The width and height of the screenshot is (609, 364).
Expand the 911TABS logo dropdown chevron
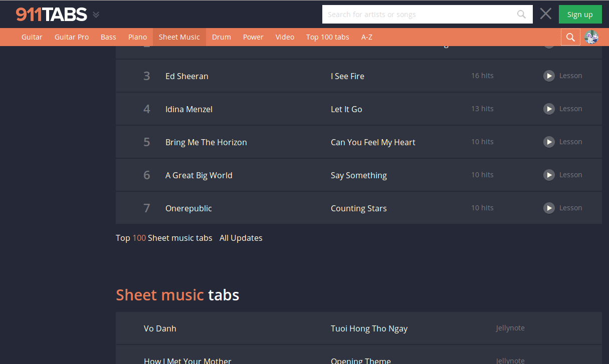point(96,15)
